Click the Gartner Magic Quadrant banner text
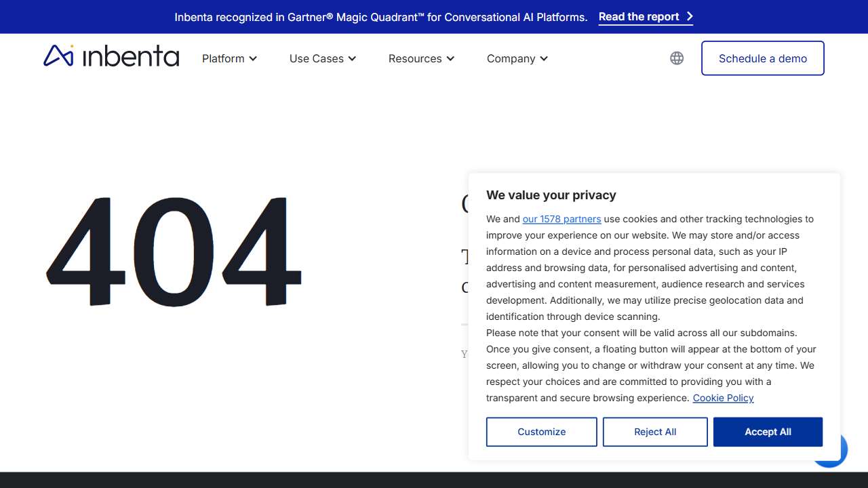The height and width of the screenshot is (488, 868). click(x=380, y=17)
